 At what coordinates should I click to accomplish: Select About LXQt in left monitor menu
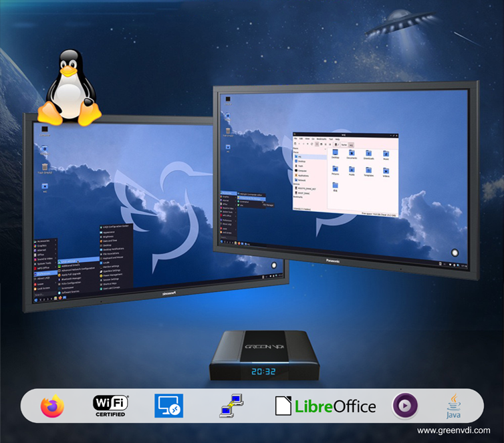(x=45, y=278)
